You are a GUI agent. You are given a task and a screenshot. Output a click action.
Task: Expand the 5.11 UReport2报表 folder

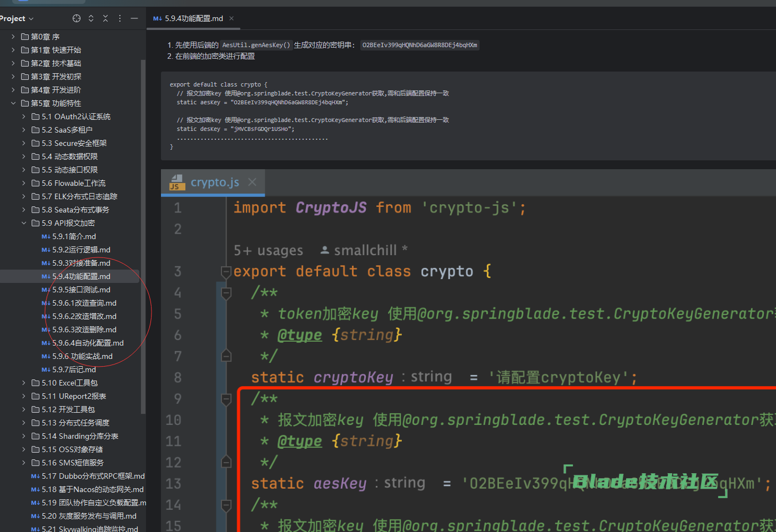click(24, 396)
